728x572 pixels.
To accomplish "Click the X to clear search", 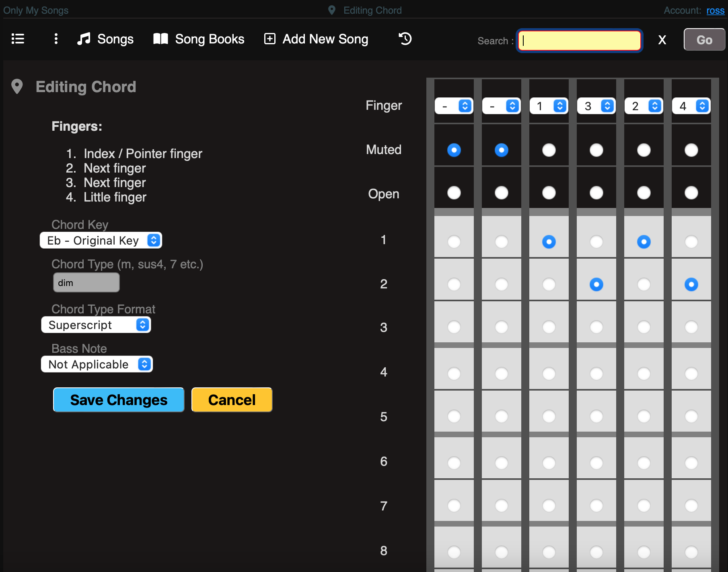I will (662, 40).
